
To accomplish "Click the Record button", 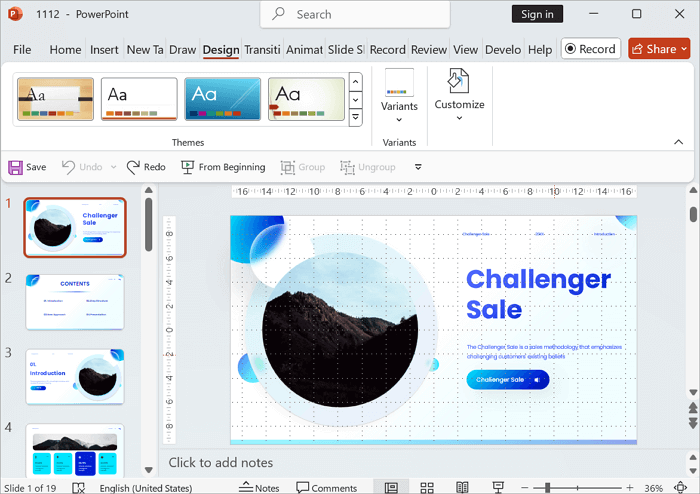I will (x=591, y=49).
